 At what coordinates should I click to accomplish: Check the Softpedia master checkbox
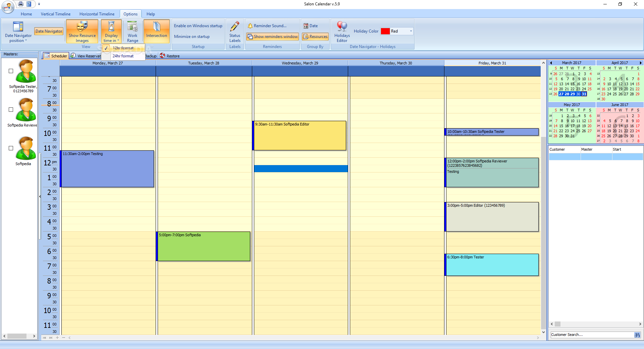pyautogui.click(x=11, y=148)
